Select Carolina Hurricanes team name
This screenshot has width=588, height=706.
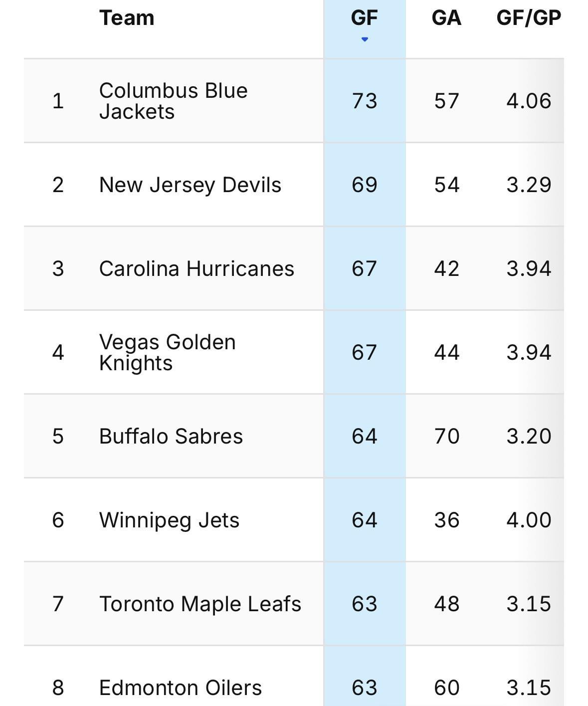(x=196, y=268)
